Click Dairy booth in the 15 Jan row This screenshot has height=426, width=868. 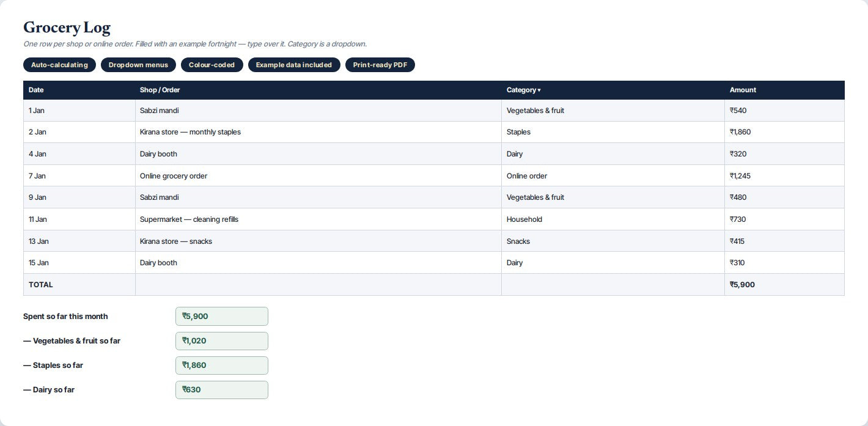click(318, 263)
